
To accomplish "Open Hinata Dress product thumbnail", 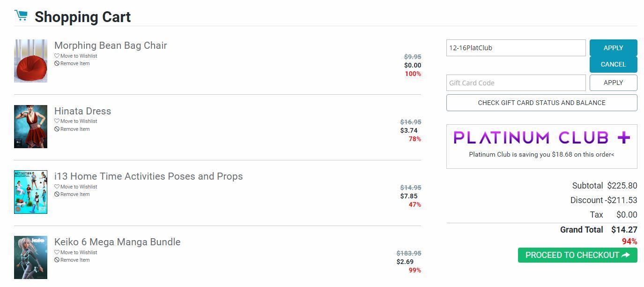I will coord(30,127).
